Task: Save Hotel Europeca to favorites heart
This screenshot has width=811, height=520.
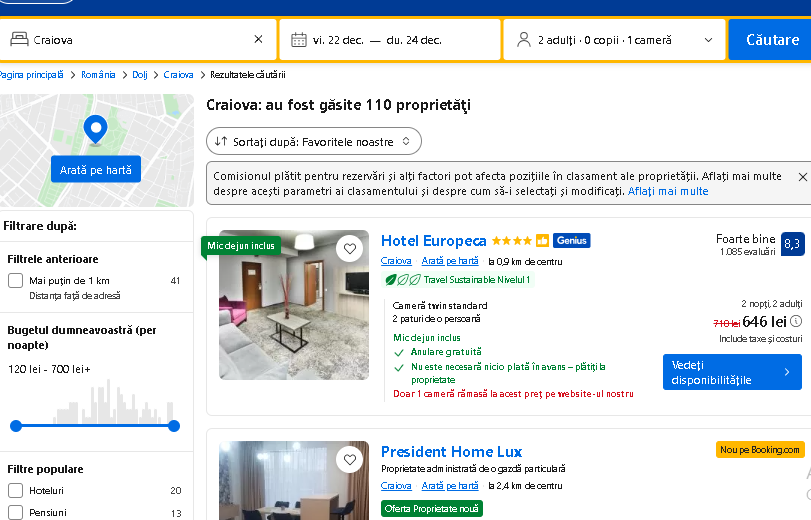Action: tap(350, 249)
